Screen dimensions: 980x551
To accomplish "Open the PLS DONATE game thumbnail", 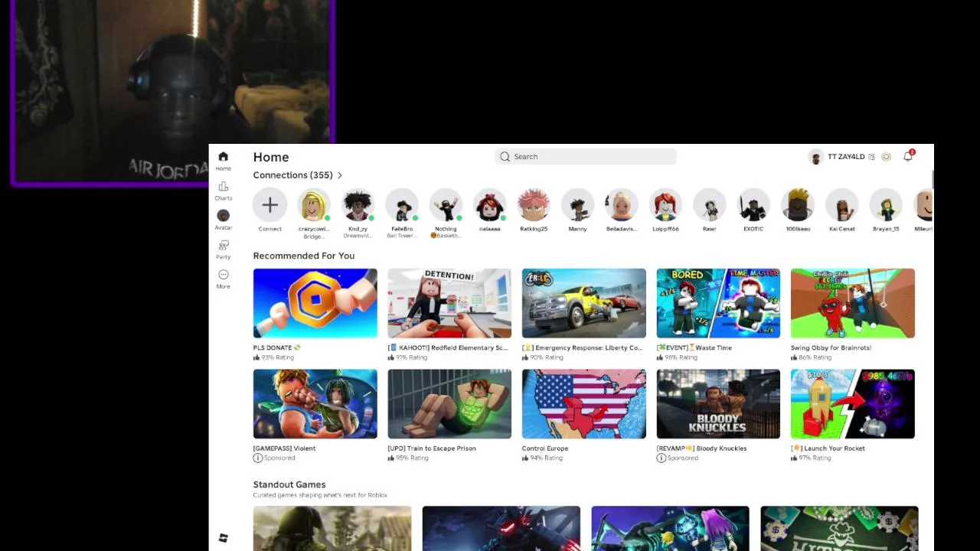I will 315,303.
